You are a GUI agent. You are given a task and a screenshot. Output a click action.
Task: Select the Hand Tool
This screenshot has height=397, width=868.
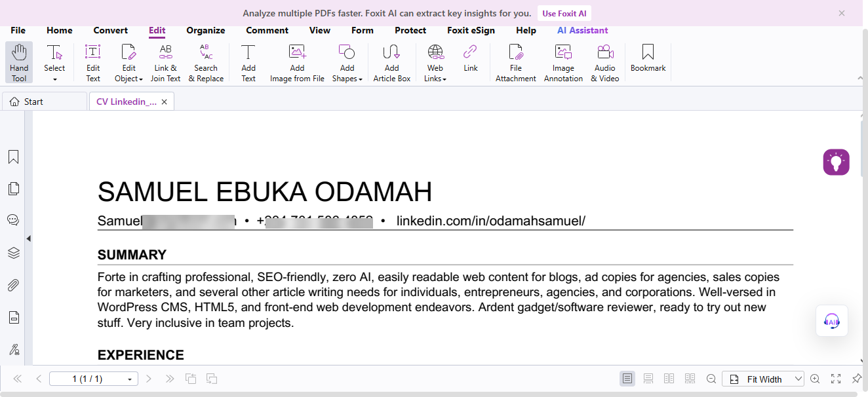19,63
